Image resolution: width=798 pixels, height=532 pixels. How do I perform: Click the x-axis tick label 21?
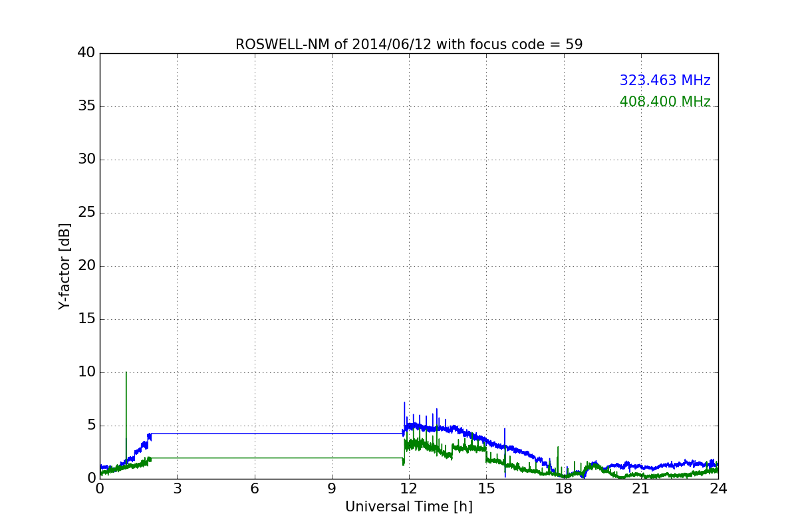641,489
